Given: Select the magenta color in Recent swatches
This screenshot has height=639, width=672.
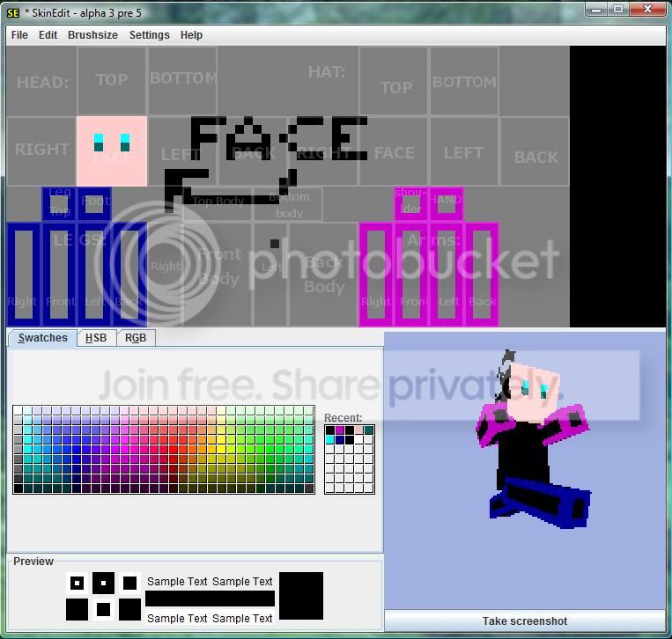Looking at the screenshot, I should click(x=339, y=430).
